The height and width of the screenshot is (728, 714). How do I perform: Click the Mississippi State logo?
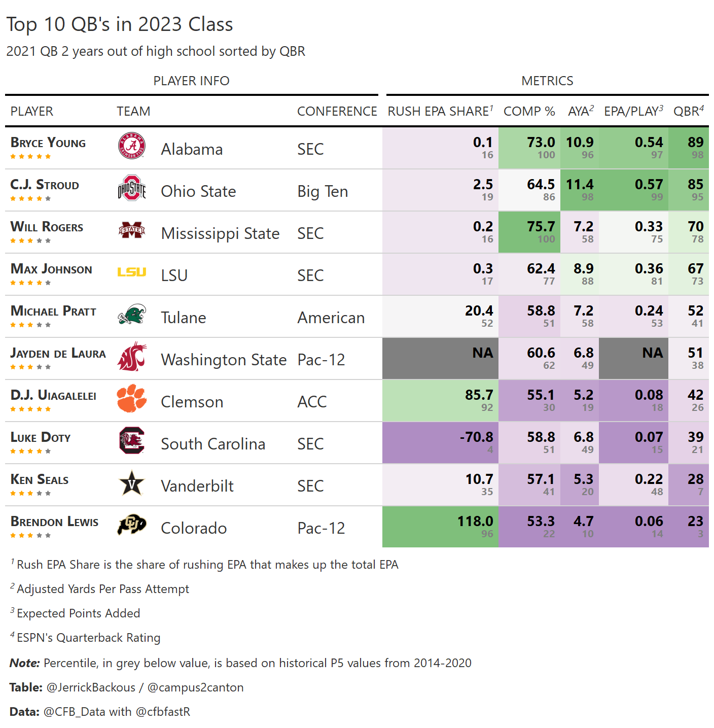click(132, 230)
